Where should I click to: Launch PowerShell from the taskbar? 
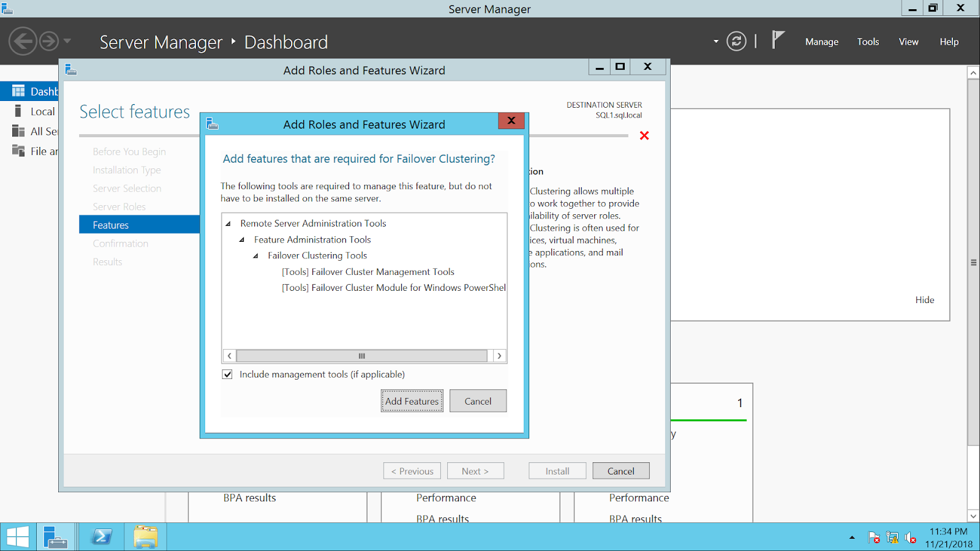coord(100,536)
